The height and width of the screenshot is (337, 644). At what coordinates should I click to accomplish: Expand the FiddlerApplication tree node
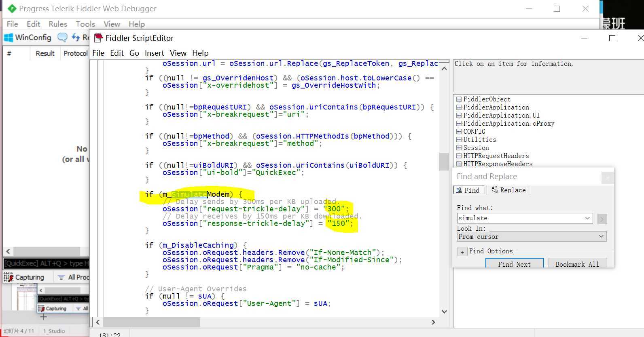[x=459, y=107]
